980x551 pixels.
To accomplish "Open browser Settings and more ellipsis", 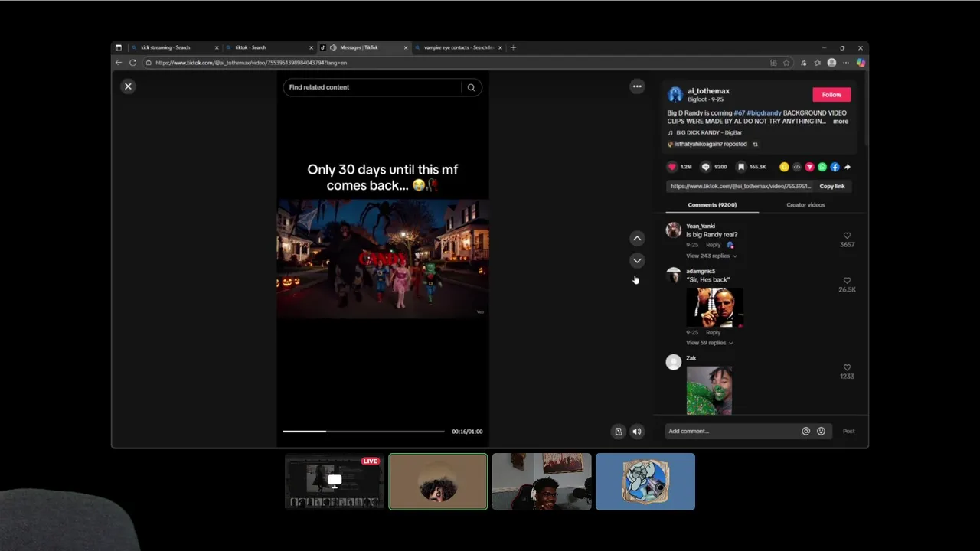I will coord(846,63).
